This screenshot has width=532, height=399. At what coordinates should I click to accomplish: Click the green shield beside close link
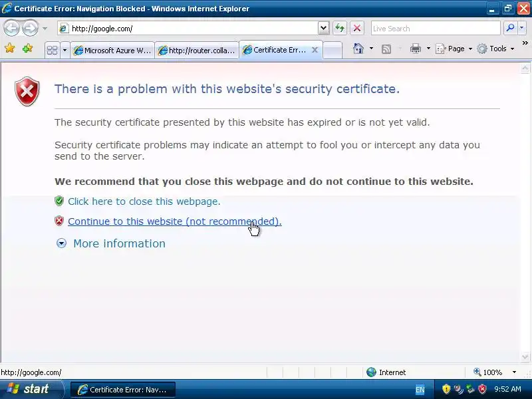click(x=59, y=201)
